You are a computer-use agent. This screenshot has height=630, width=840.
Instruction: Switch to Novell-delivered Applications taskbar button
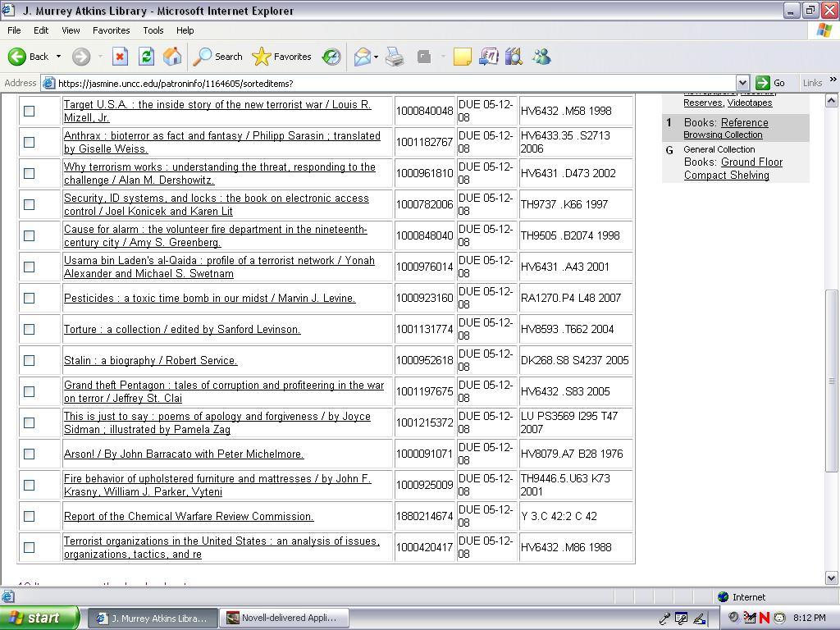click(284, 618)
